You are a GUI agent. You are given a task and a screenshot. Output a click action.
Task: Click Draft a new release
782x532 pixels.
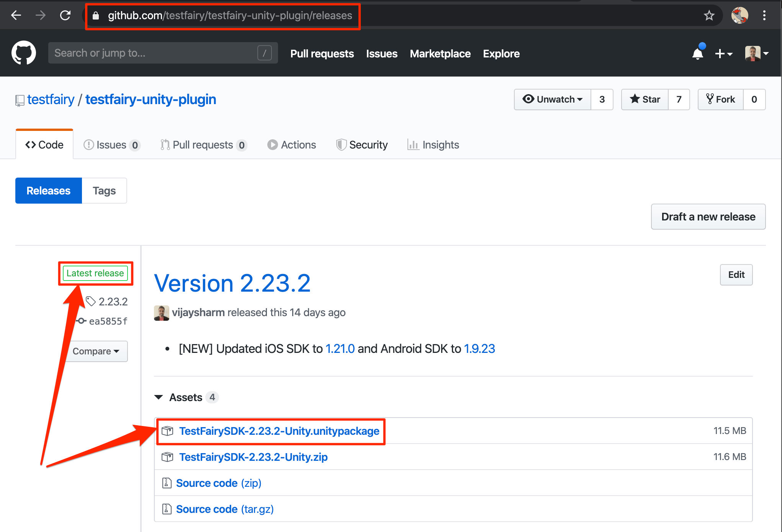[708, 217]
